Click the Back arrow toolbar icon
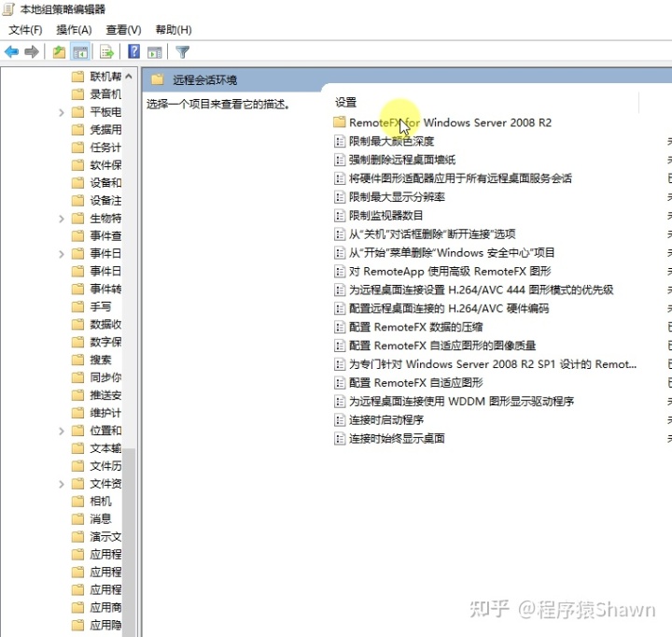The height and width of the screenshot is (637, 672). 11,52
